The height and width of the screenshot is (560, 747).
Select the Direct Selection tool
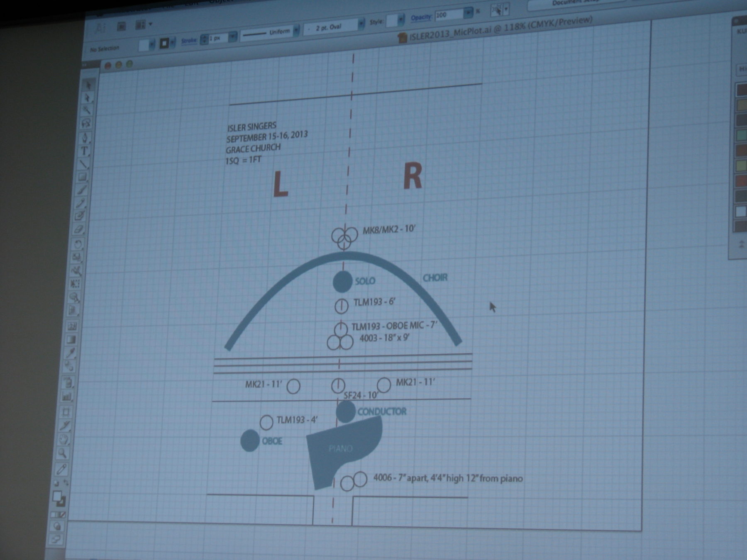click(x=87, y=98)
